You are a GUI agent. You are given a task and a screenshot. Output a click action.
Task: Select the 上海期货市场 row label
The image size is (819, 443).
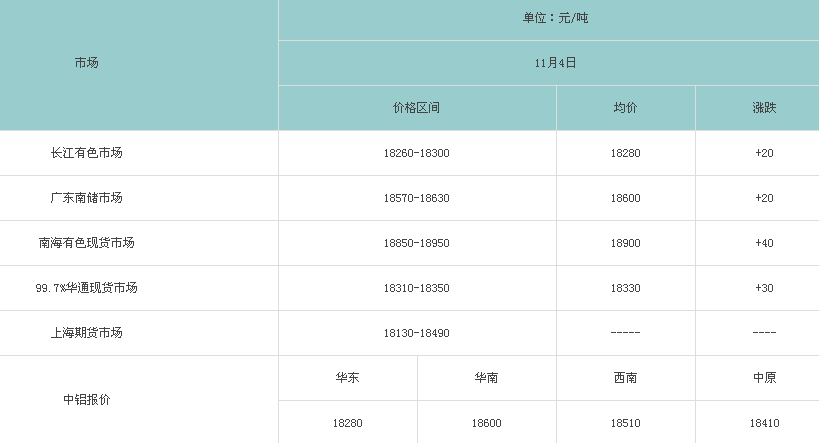coord(86,333)
